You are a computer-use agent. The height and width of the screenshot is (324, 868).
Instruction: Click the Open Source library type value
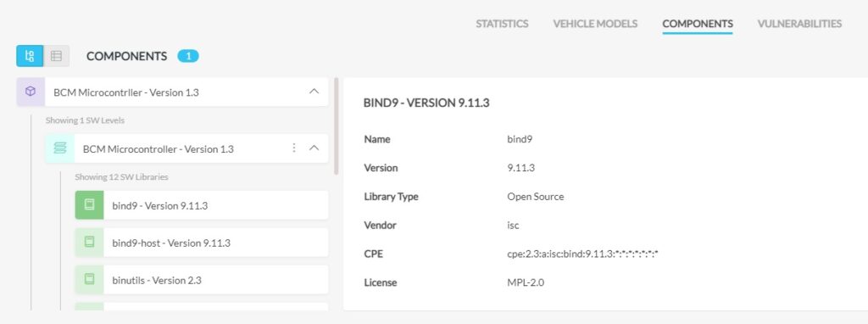click(x=536, y=197)
